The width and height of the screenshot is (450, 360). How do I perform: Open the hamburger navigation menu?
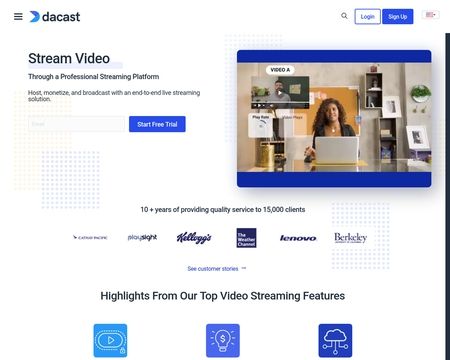pos(18,16)
